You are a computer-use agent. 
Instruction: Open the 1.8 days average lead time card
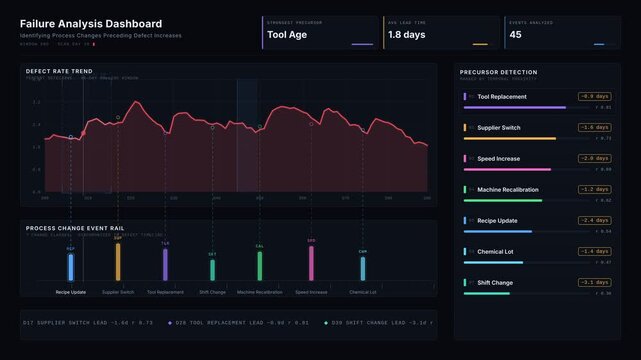click(x=441, y=33)
